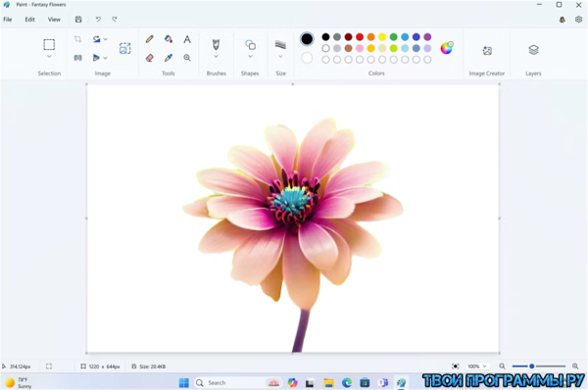Open the 100% zoom level dropdown
This screenshot has width=588, height=390.
click(477, 366)
